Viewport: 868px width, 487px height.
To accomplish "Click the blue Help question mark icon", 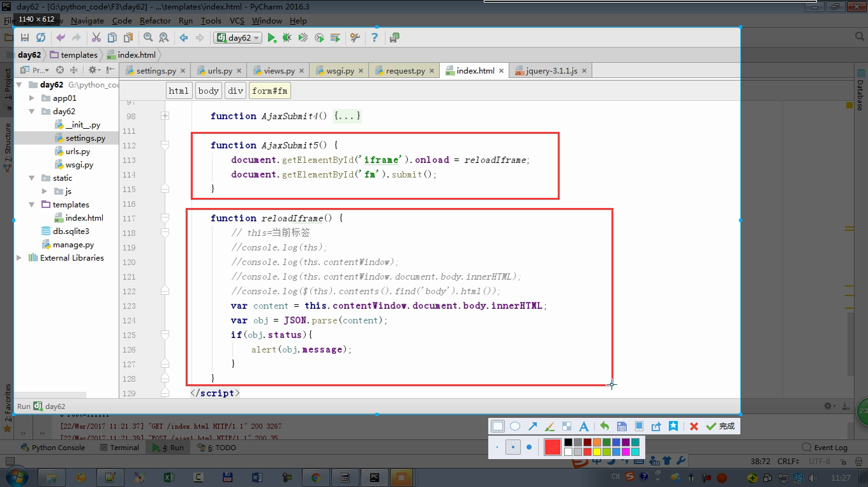I will click(x=374, y=38).
